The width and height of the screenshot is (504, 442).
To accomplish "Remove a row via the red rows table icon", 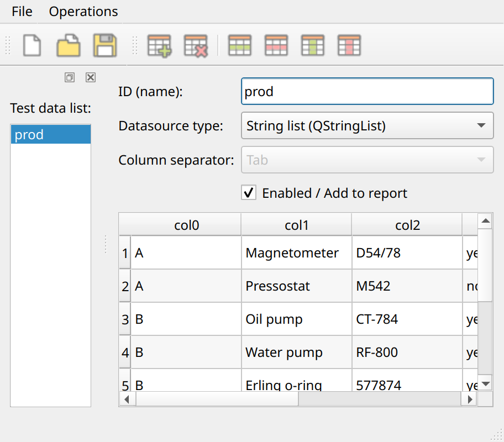I will pyautogui.click(x=276, y=46).
